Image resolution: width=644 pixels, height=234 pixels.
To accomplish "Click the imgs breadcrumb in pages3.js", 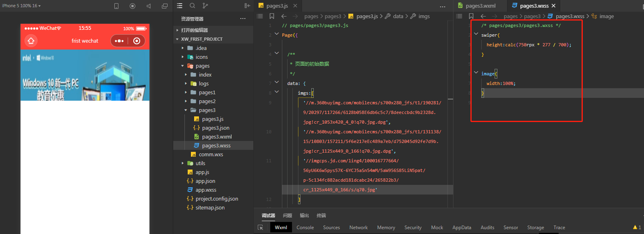I will [x=424, y=16].
